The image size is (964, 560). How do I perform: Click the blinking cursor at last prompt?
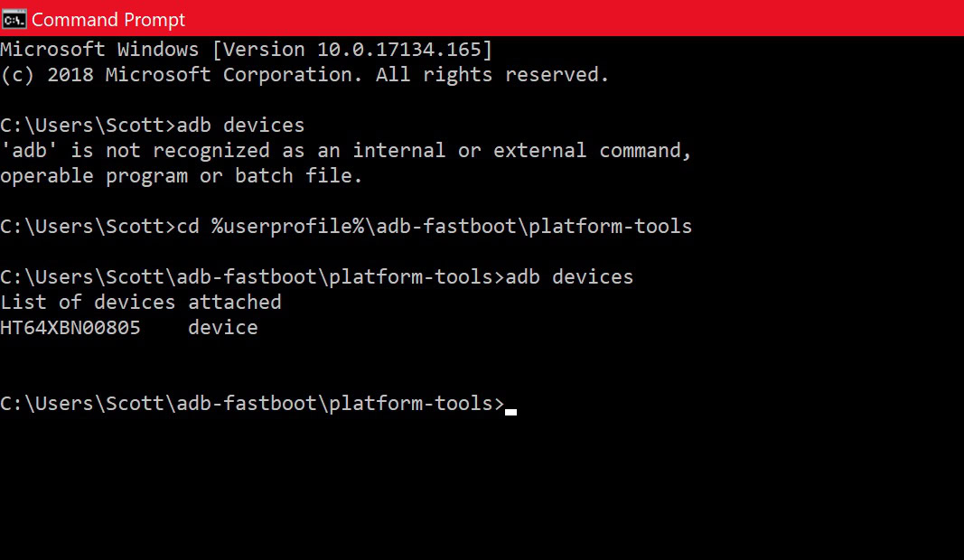511,411
